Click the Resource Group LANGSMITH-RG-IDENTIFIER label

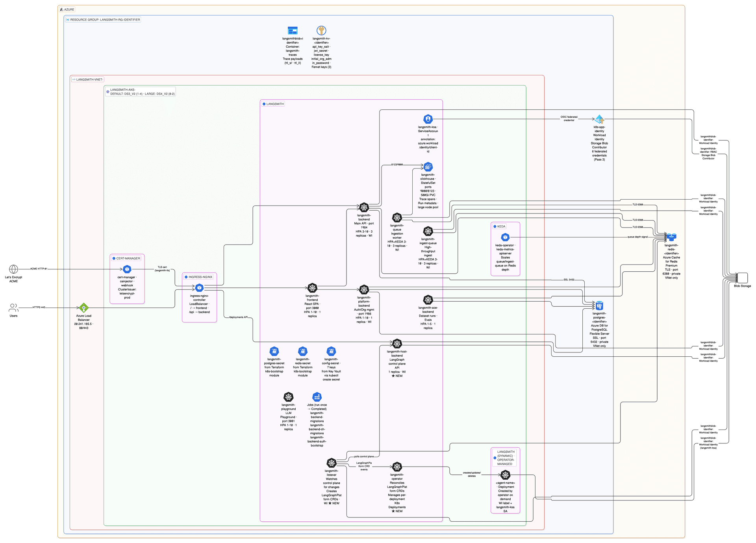coord(103,20)
